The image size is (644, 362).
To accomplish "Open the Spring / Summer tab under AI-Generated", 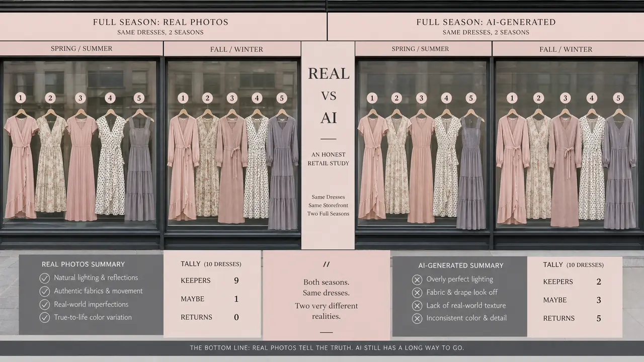I will [423, 49].
